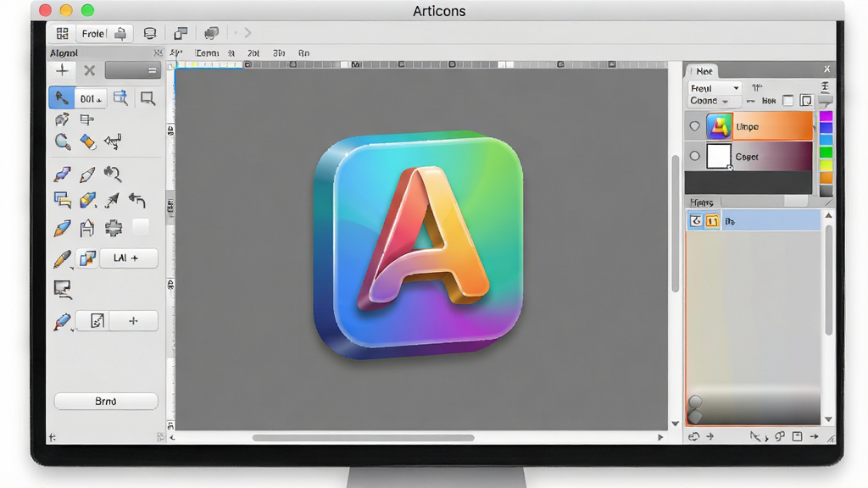This screenshot has height=488, width=868.
Task: Click the canvas horizontal scrollbar thumb
Action: [363, 438]
